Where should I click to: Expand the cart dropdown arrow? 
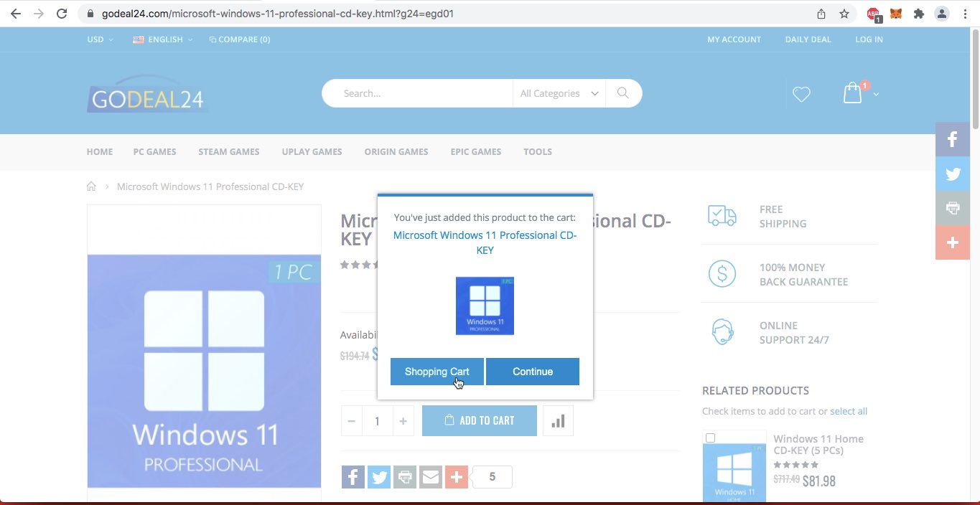pyautogui.click(x=876, y=95)
